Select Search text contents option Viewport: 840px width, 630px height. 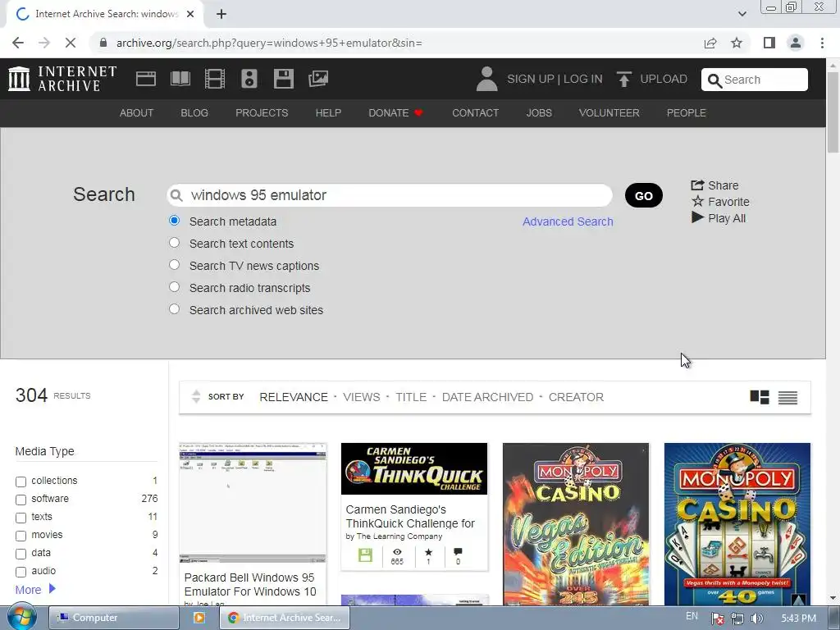tap(174, 243)
